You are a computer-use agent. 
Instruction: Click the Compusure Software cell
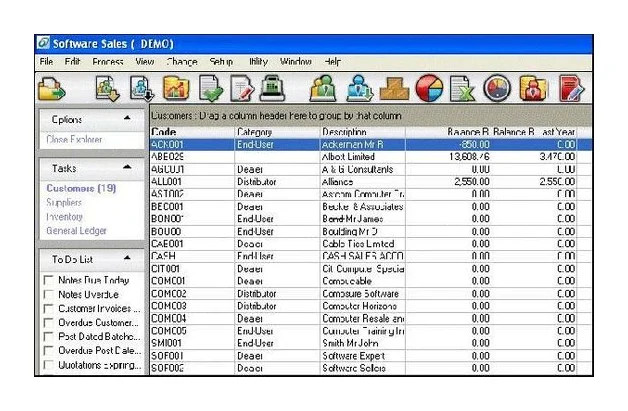click(360, 294)
